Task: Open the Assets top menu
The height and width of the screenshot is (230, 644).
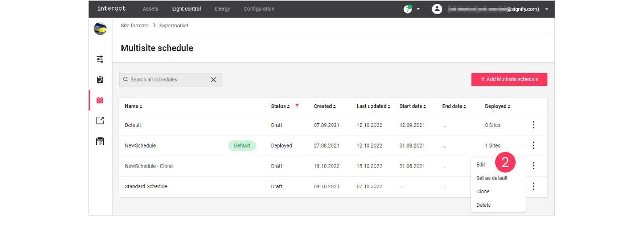Action: point(150,9)
